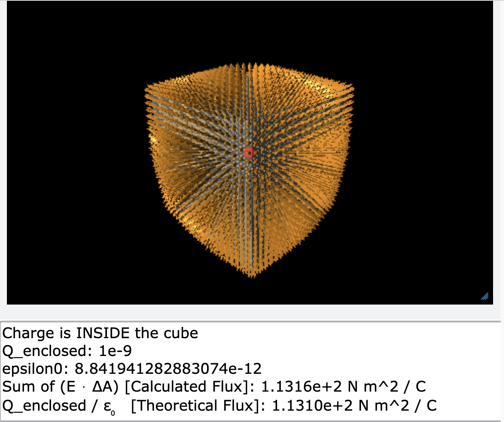Viewport: 504px width, 422px height.
Task: Click the orange field-vector cube
Action: tap(249, 170)
